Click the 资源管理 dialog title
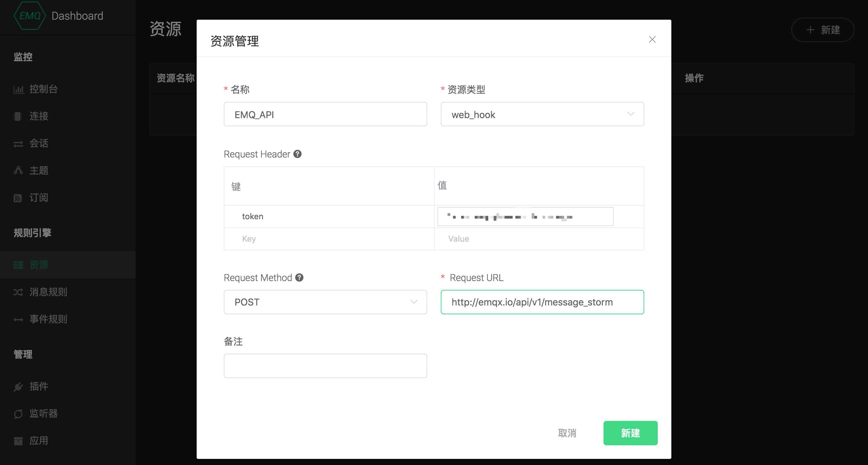This screenshot has width=868, height=465. tap(235, 41)
